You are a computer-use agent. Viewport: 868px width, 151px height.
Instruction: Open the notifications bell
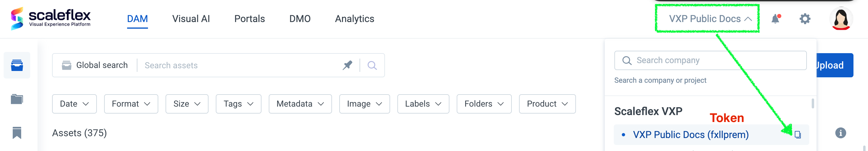(x=776, y=19)
